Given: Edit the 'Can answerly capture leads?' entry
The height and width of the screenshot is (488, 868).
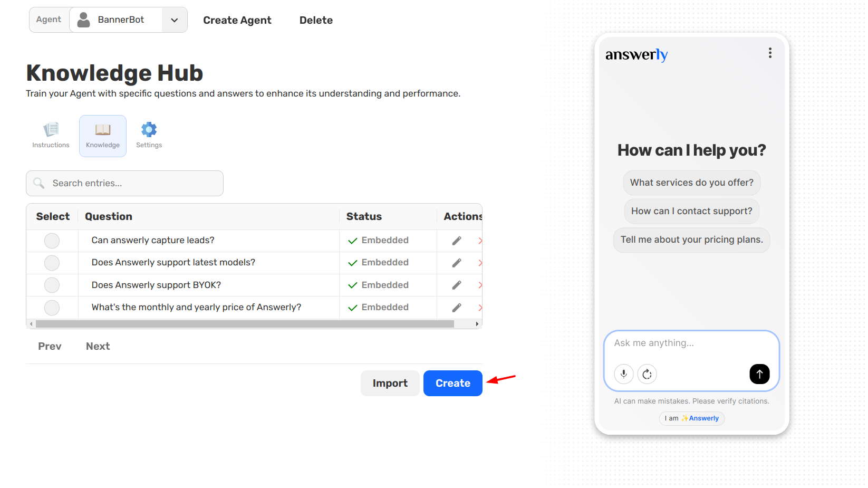Looking at the screenshot, I should coord(457,241).
